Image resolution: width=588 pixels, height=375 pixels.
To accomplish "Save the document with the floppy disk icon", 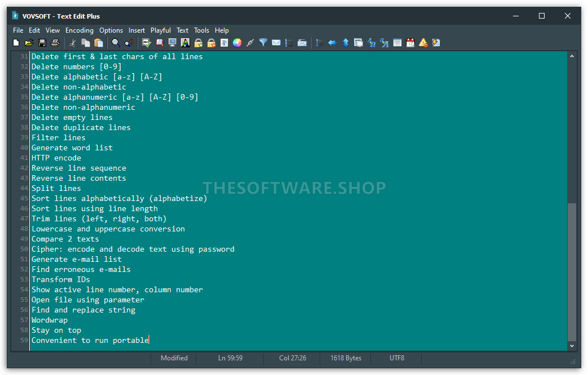I will point(42,43).
